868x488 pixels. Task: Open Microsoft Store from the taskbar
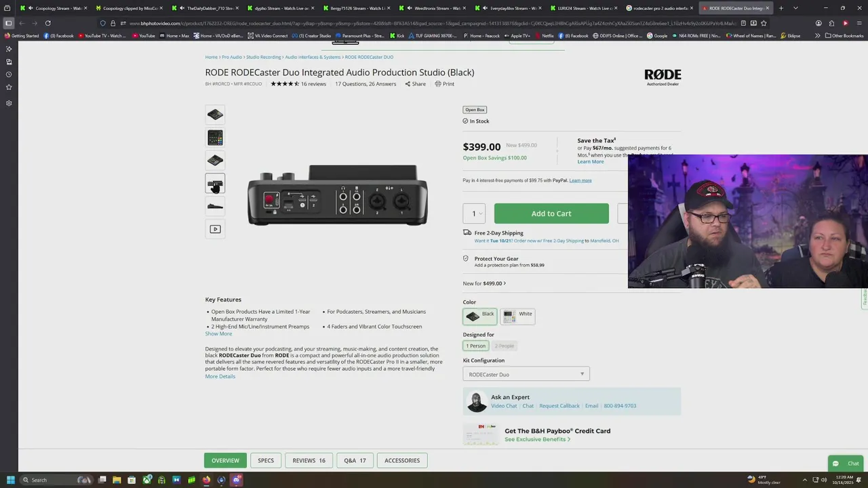click(132, 480)
